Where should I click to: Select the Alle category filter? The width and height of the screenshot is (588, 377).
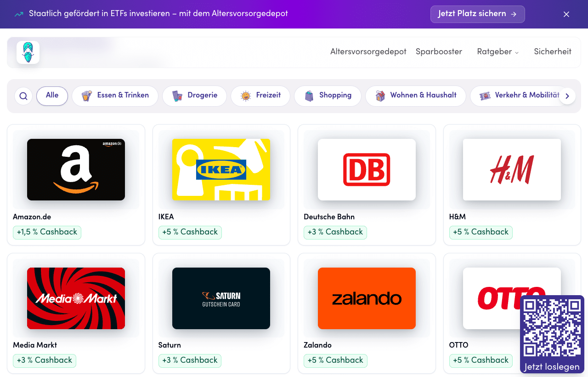click(x=52, y=96)
